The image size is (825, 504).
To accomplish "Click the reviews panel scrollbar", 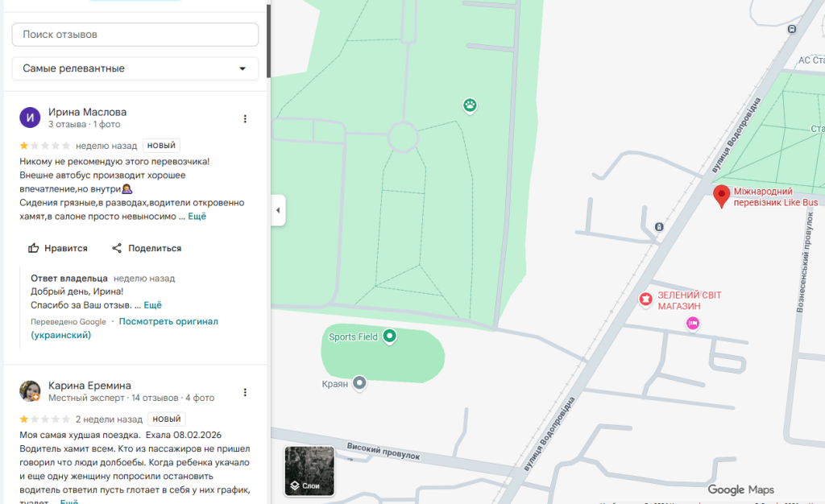I will coord(268,41).
